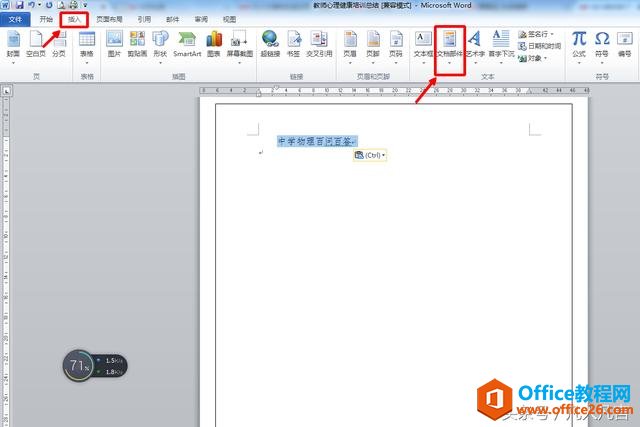Open the Undo history dropdown arrow
The width and height of the screenshot is (640, 427).
[40, 5]
